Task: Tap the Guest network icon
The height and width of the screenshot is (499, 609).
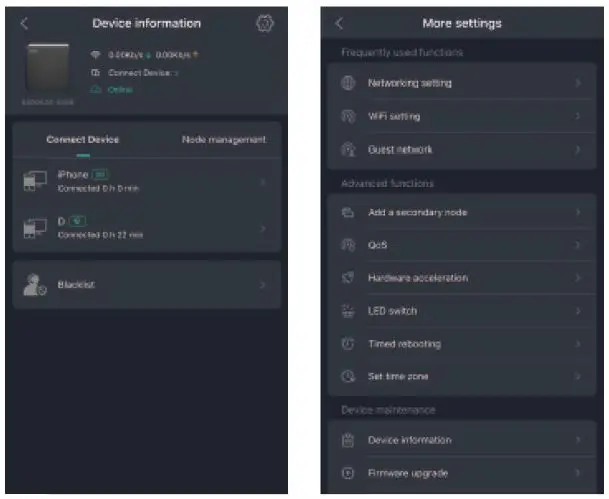Action: pyautogui.click(x=348, y=150)
